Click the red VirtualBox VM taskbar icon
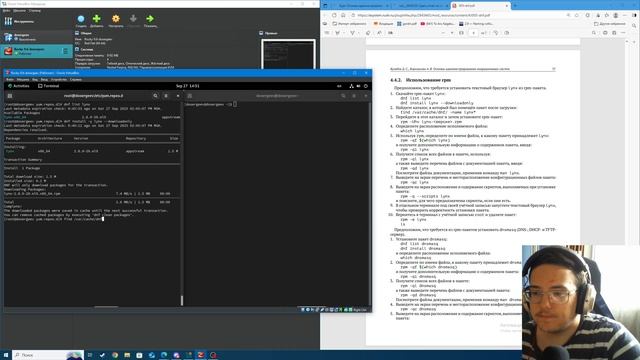 pos(201,355)
